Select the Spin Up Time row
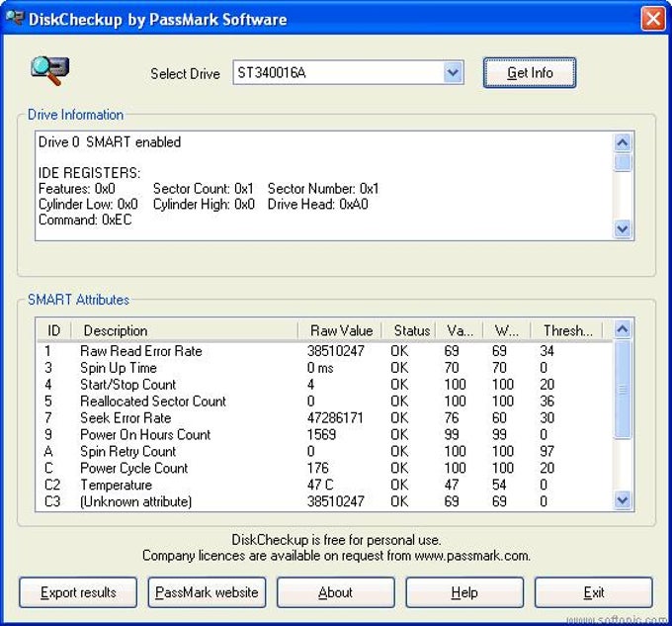672x626 pixels. pyautogui.click(x=325, y=368)
